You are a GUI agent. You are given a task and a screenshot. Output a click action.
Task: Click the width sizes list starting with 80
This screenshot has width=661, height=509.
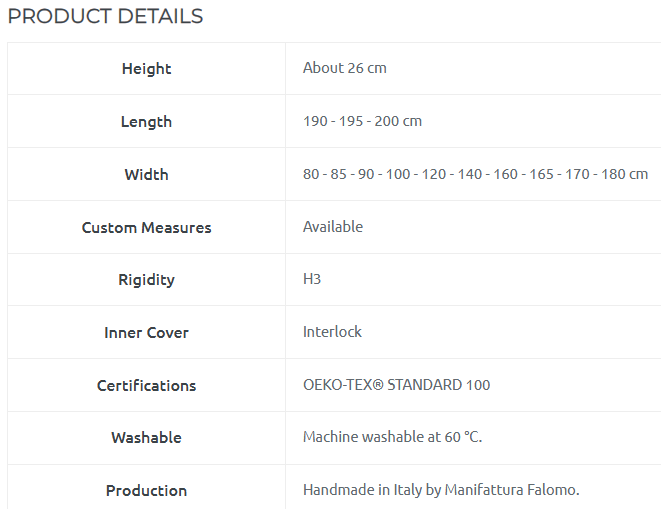(475, 174)
